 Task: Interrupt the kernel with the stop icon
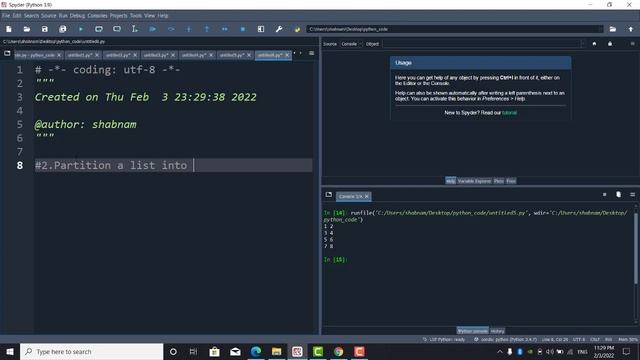click(x=604, y=195)
